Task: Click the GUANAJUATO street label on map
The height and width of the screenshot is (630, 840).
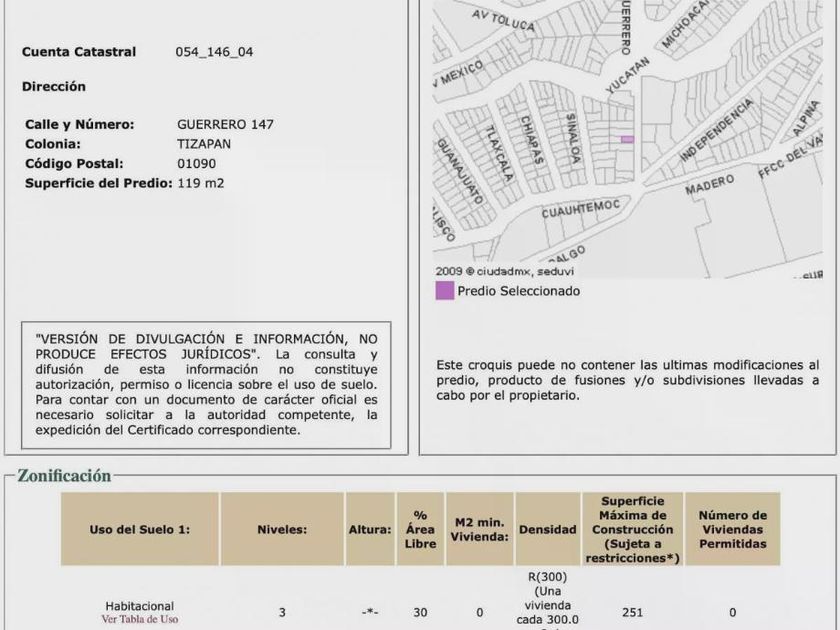Action: [460, 171]
